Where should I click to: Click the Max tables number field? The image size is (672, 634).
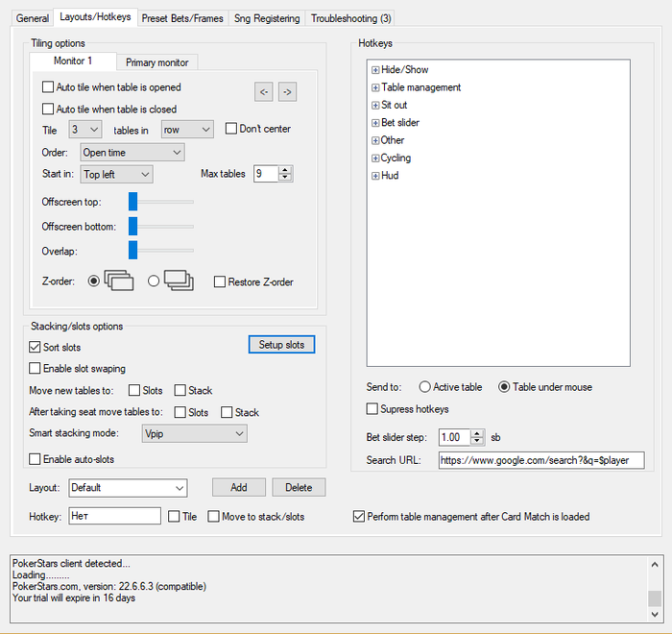(x=266, y=174)
